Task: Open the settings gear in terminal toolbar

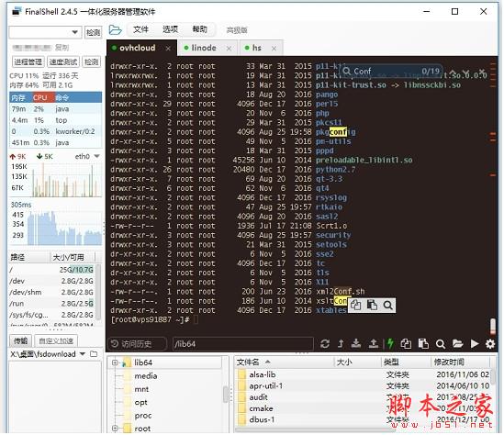Action: 490,344
